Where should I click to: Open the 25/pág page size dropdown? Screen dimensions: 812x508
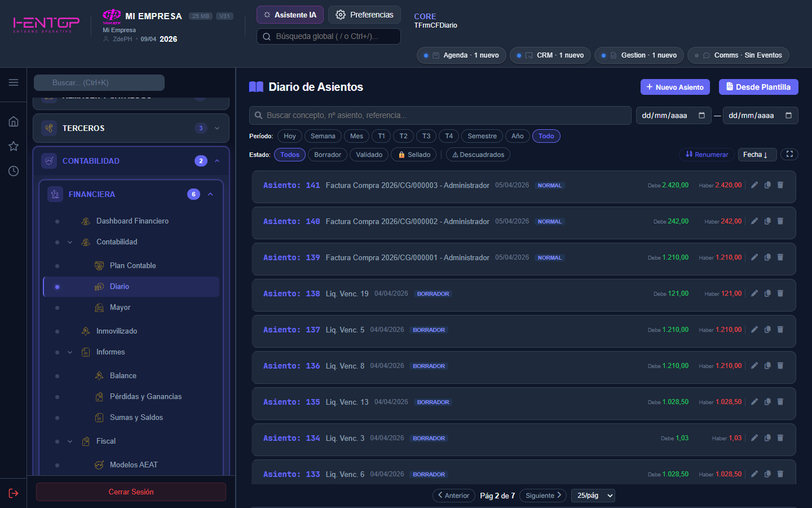click(593, 496)
